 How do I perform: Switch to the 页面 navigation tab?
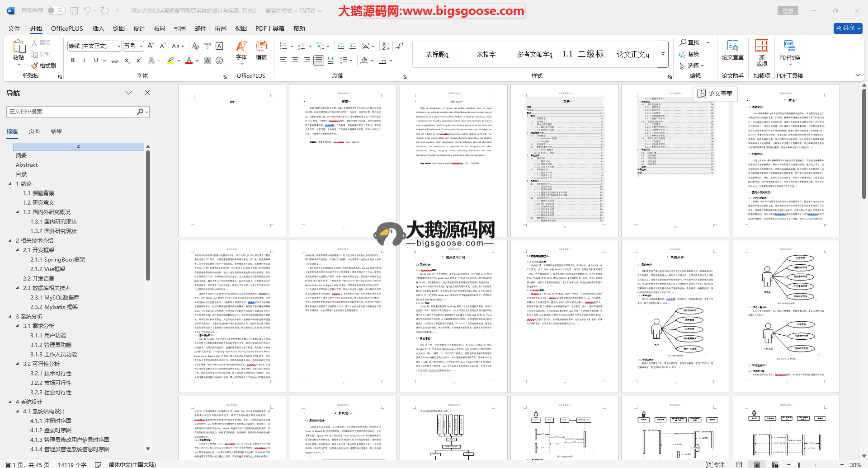[34, 131]
